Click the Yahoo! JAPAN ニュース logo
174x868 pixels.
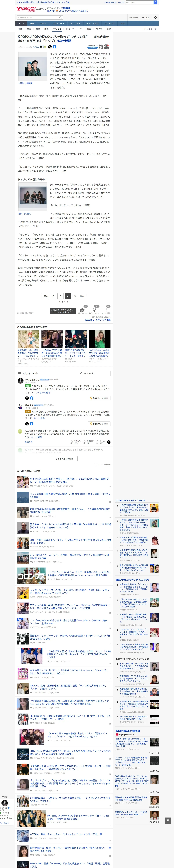31,9
